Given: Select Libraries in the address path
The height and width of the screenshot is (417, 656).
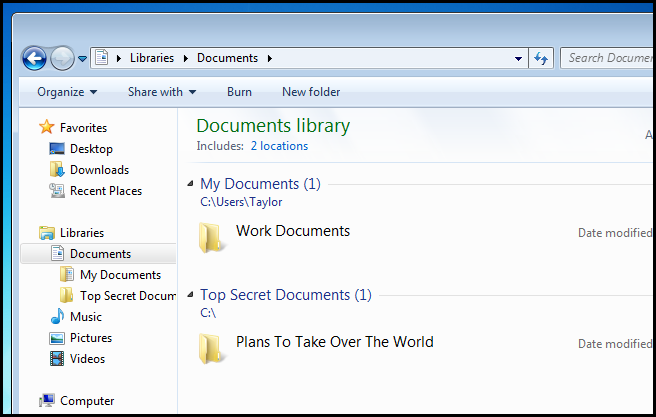Looking at the screenshot, I should click(x=152, y=58).
